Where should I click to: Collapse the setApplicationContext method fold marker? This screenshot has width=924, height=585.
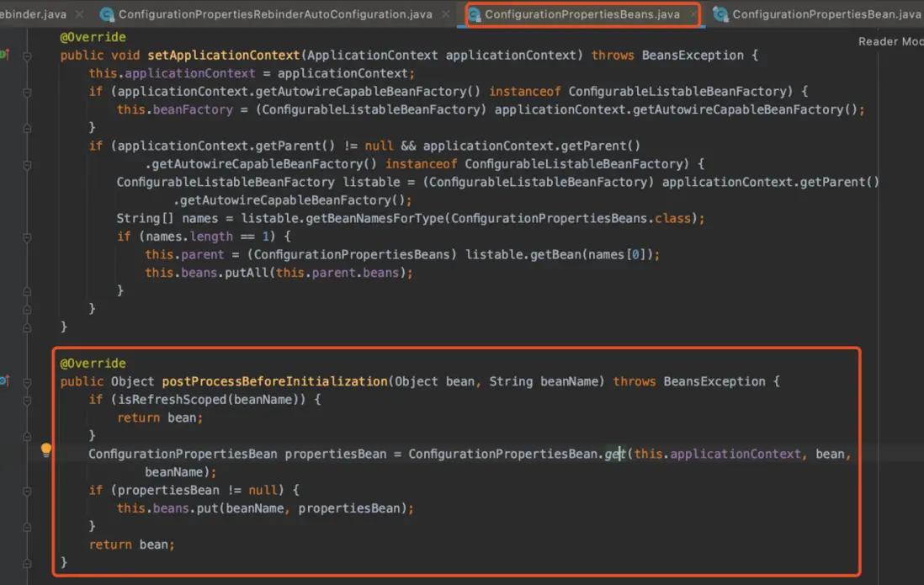point(27,56)
